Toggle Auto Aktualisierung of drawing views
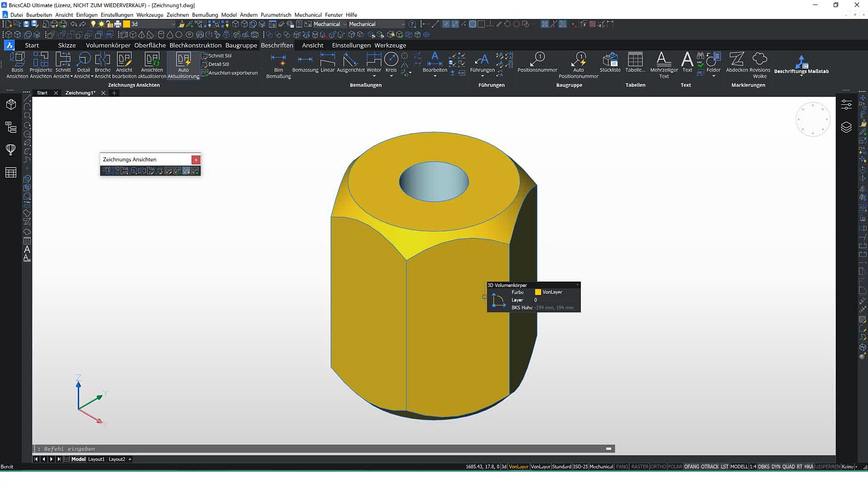The width and height of the screenshot is (868, 488). point(183,65)
